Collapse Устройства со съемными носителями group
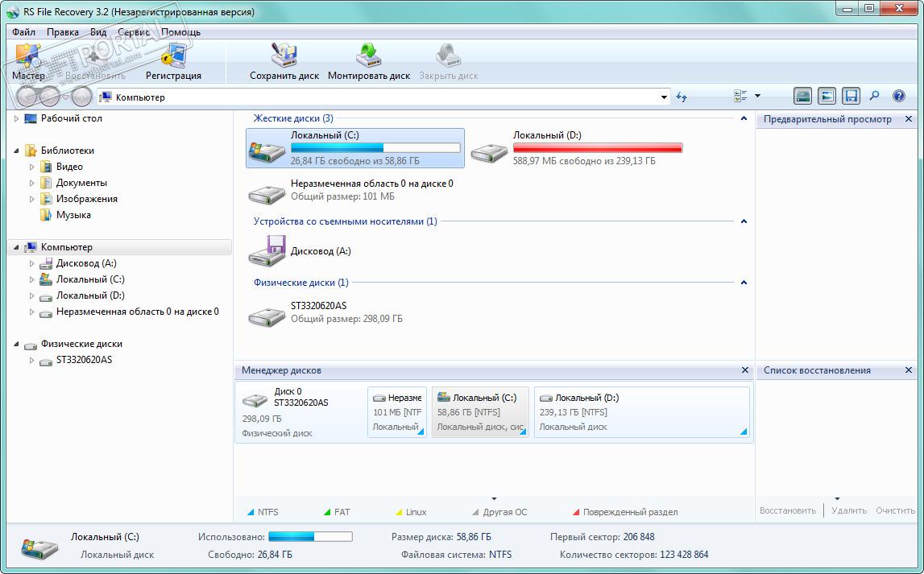The width and height of the screenshot is (924, 574). coord(744,221)
